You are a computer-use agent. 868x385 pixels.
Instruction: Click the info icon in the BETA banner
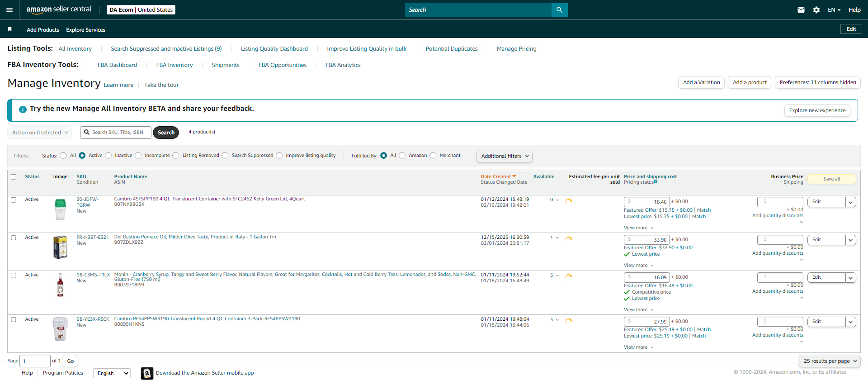pyautogui.click(x=23, y=109)
